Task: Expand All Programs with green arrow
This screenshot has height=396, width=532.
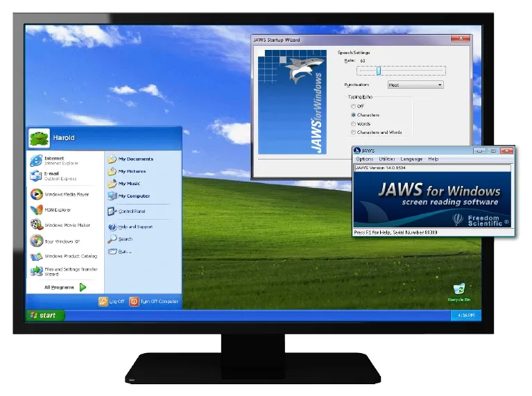Action: [x=83, y=287]
